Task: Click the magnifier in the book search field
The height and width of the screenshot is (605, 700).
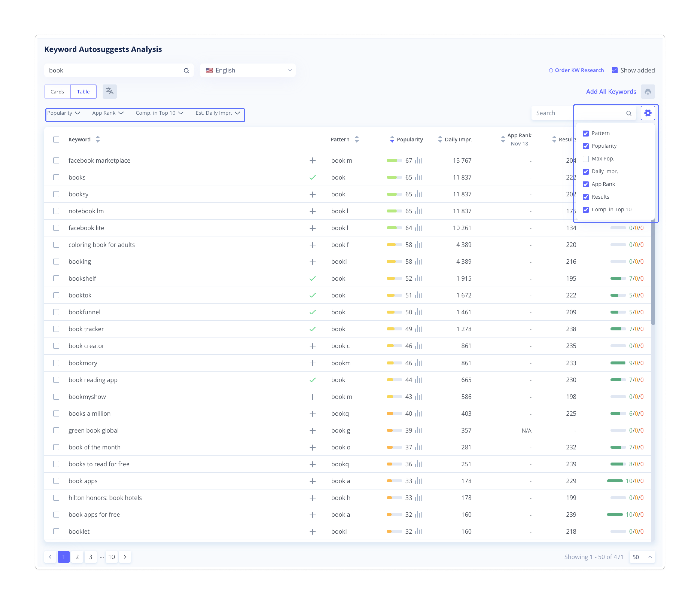Action: click(186, 71)
